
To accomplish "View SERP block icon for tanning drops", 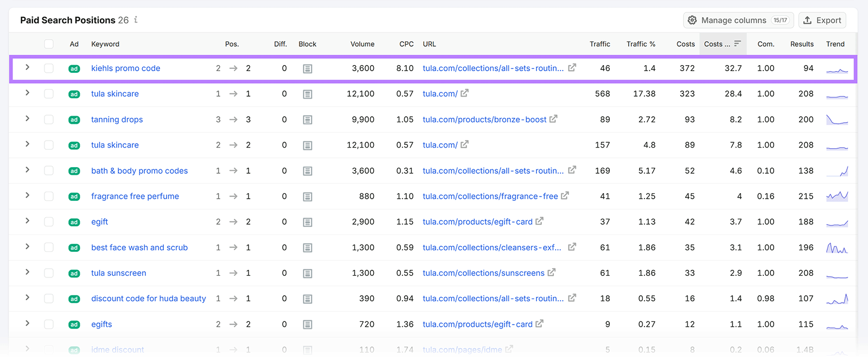I will tap(308, 119).
